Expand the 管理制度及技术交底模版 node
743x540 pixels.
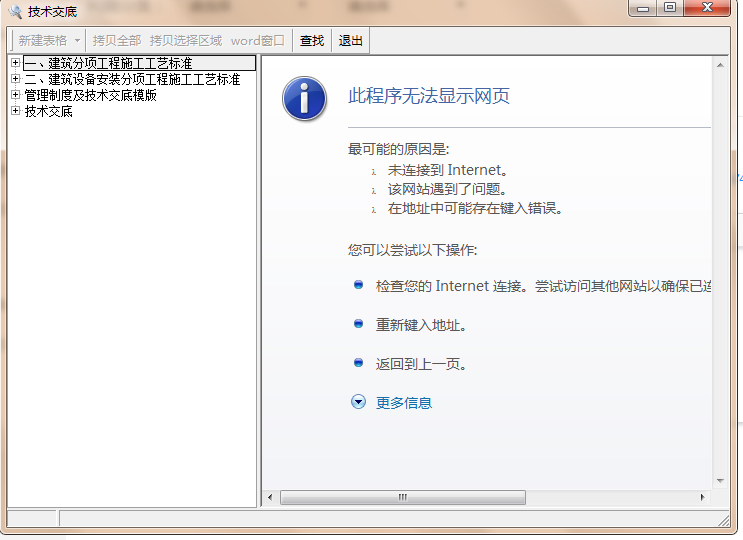tap(15, 95)
